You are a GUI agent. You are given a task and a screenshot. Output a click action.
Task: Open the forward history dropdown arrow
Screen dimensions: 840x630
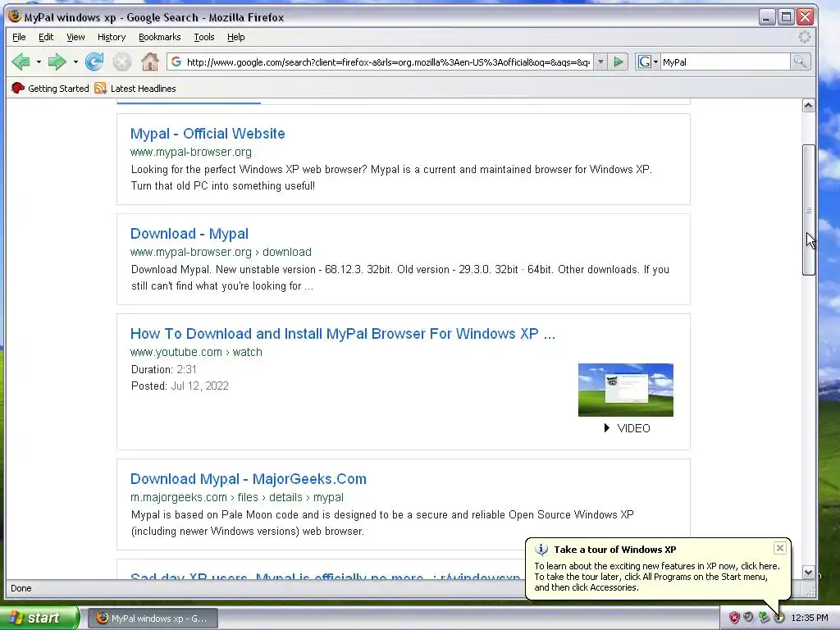pos(75,62)
